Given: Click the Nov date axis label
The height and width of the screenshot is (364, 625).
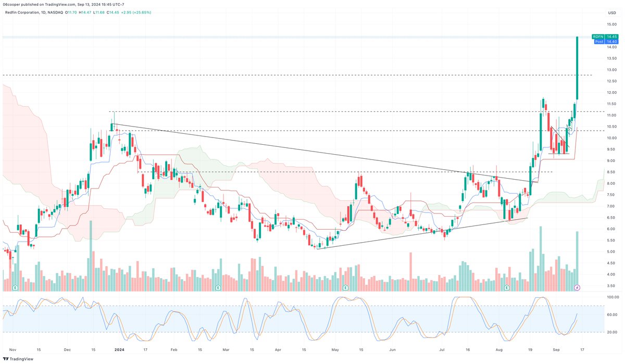Looking at the screenshot, I should click(x=14, y=349).
